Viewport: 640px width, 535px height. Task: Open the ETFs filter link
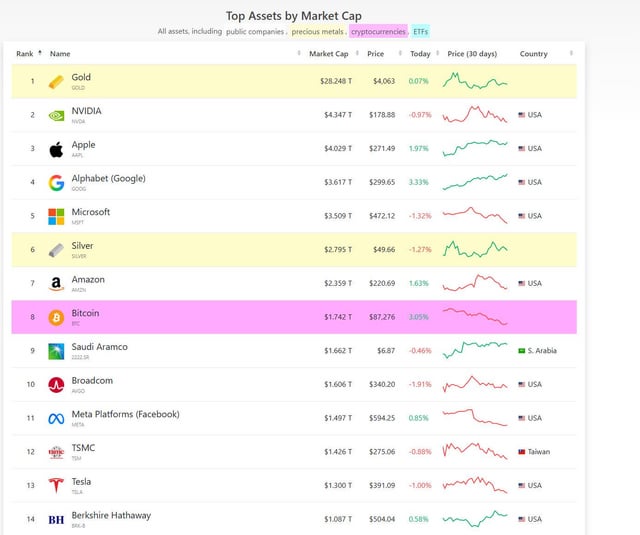pos(420,31)
